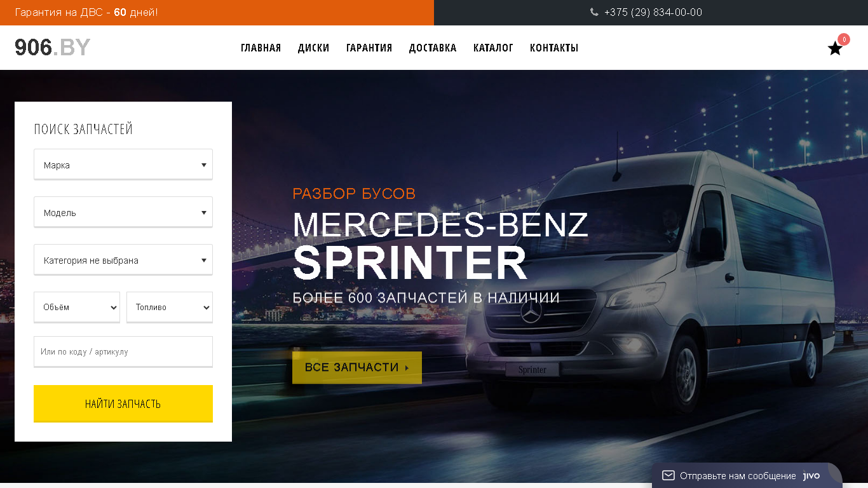868x488 pixels.
Task: Open the Категория не выбрана dropdown
Action: pos(123,260)
